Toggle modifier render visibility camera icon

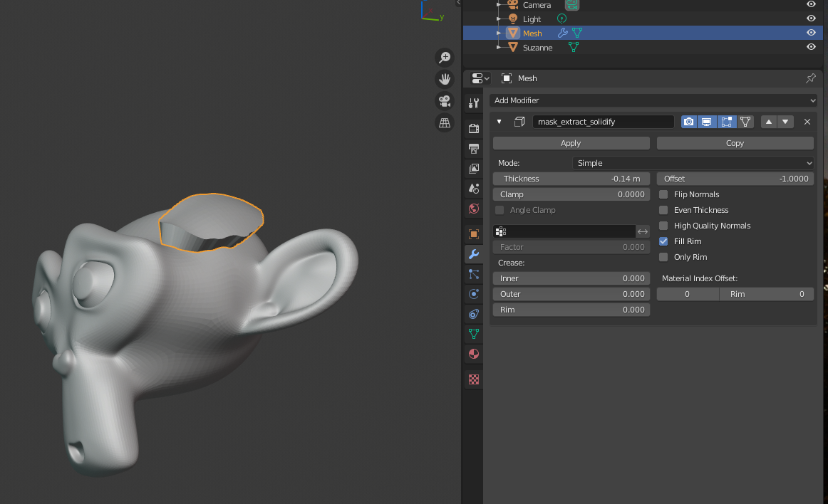(x=688, y=122)
